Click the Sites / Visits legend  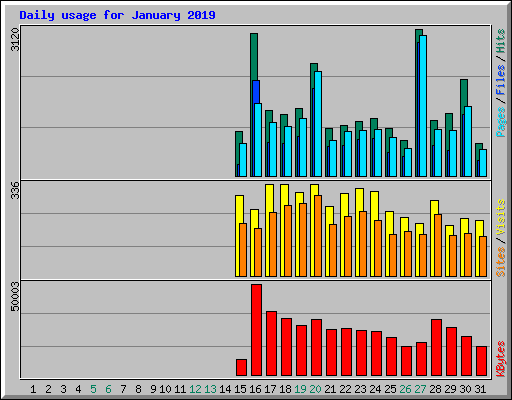[501, 238]
